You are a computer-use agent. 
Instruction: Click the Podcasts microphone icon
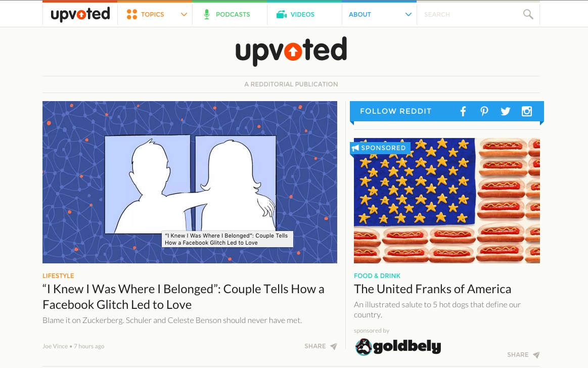point(206,14)
